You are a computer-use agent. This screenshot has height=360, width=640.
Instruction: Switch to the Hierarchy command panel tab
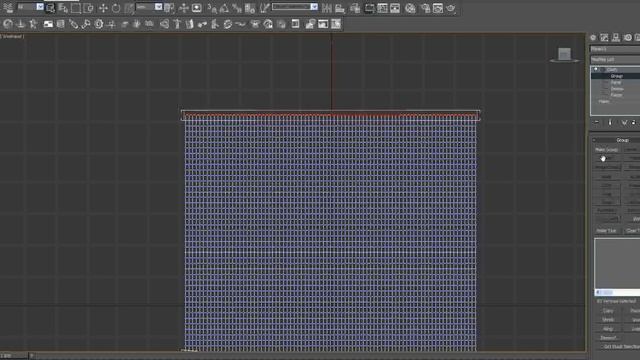tap(616, 38)
